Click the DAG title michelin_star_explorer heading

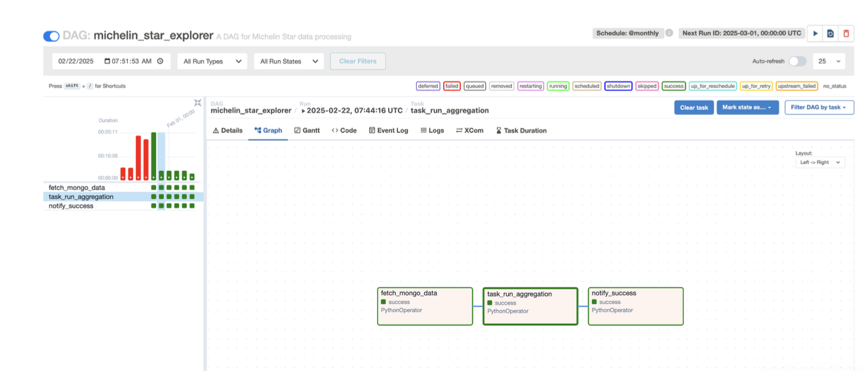point(153,35)
